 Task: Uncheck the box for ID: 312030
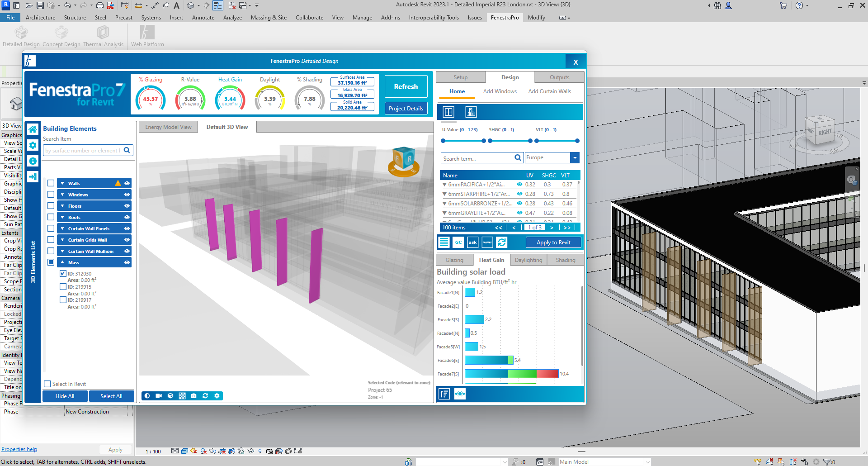63,274
